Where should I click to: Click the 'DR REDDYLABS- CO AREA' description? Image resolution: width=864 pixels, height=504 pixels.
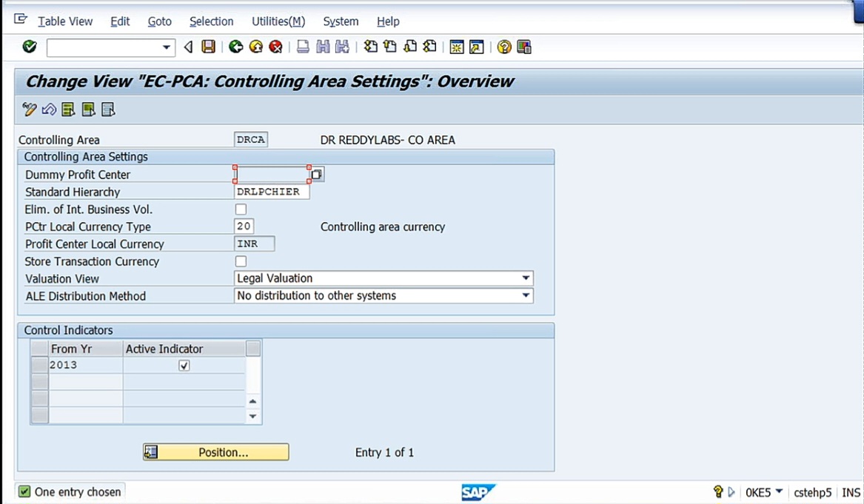[388, 140]
